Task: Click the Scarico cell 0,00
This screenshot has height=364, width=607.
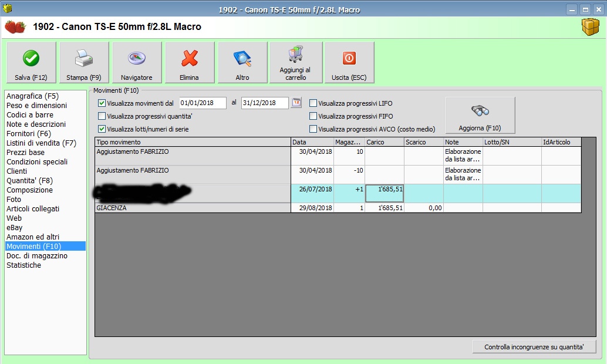Action: click(x=424, y=208)
